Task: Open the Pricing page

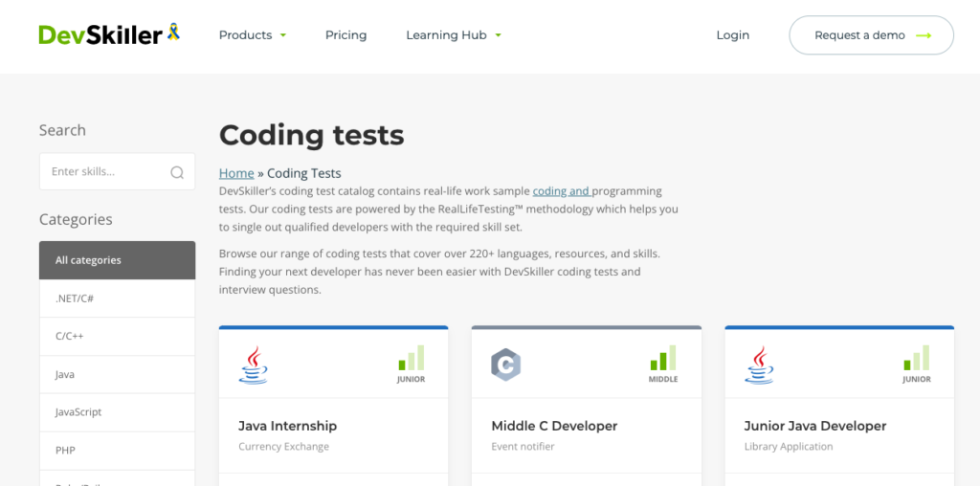Action: click(345, 35)
